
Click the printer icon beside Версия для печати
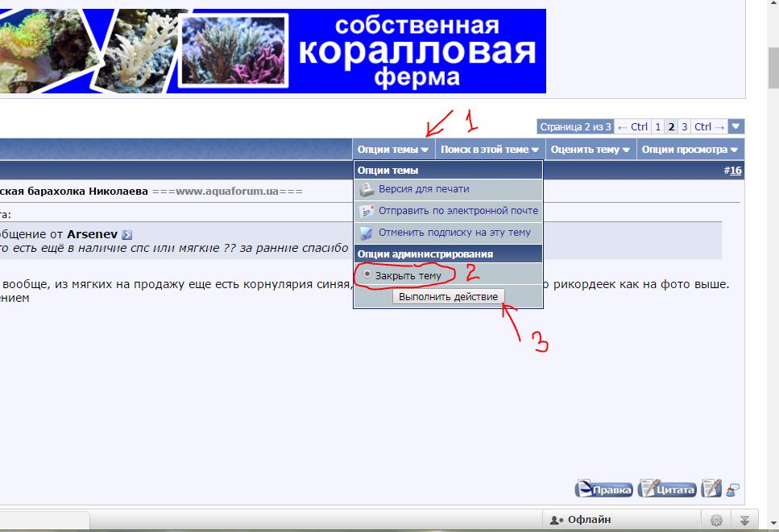pos(366,189)
